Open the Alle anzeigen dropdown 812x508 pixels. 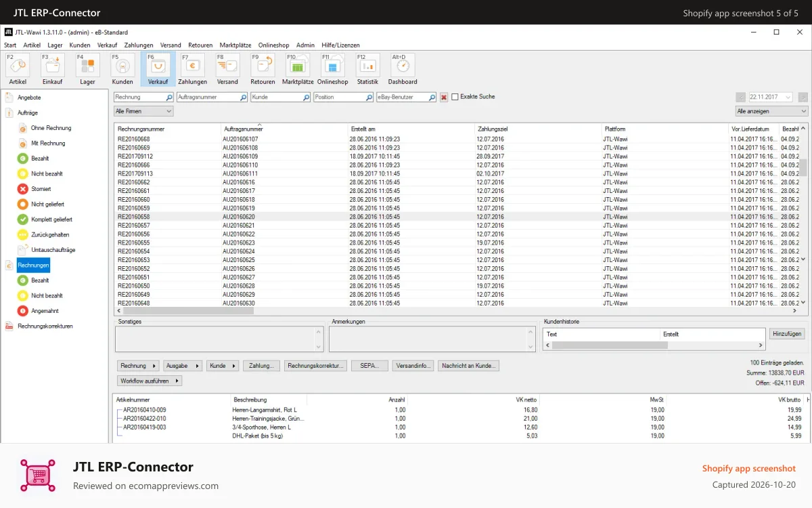point(772,111)
